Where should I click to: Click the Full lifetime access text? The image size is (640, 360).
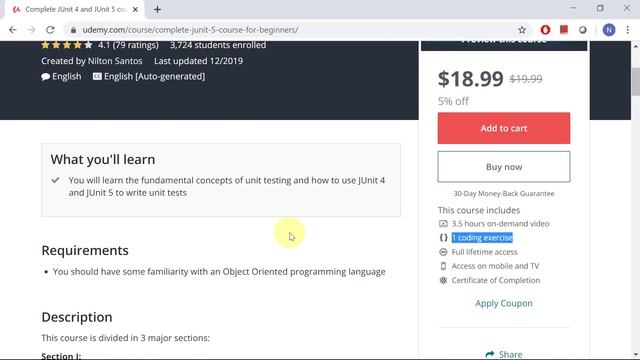tap(484, 252)
